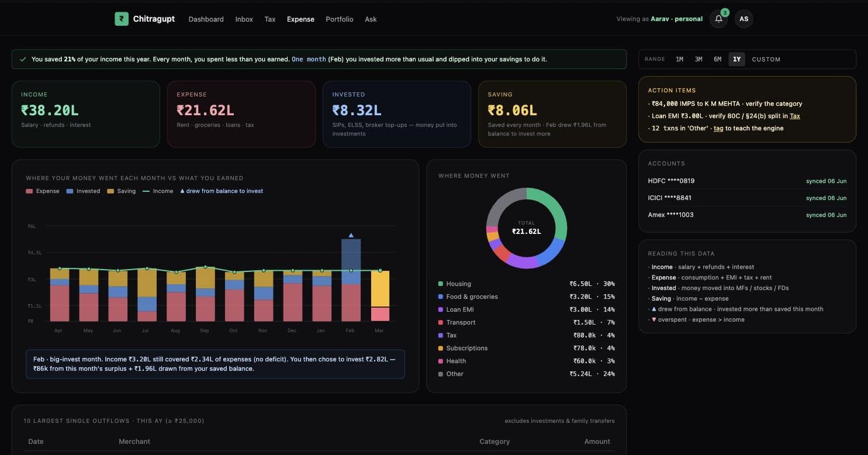Go to the Tax nav item

click(270, 19)
